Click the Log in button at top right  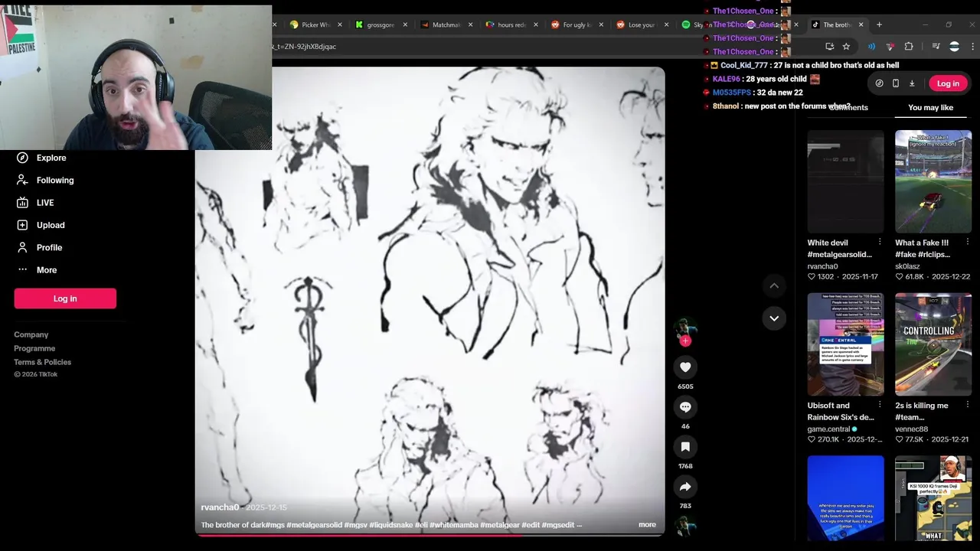(x=948, y=83)
